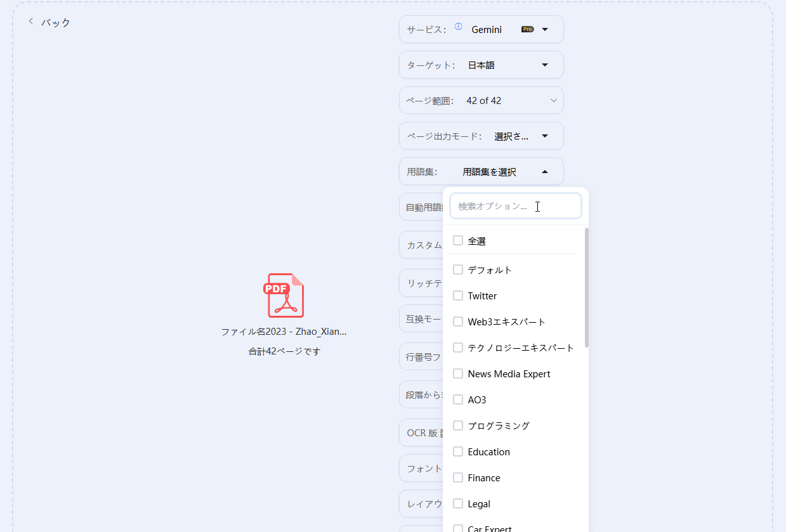Select the AO3 checkbox
This screenshot has height=532, width=786.
458,400
